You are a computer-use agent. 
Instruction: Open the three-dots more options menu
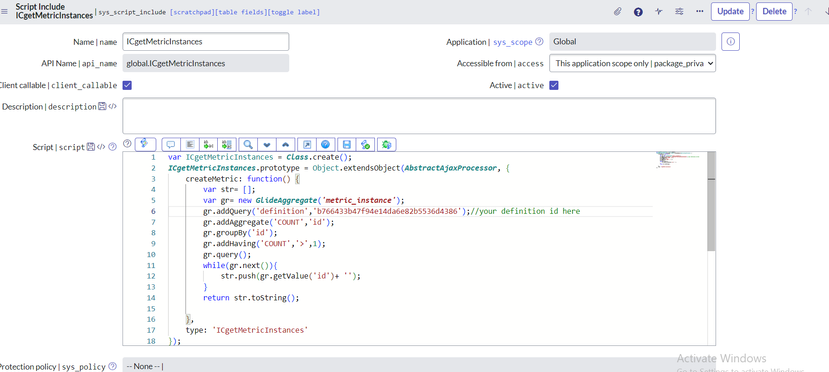pos(700,11)
